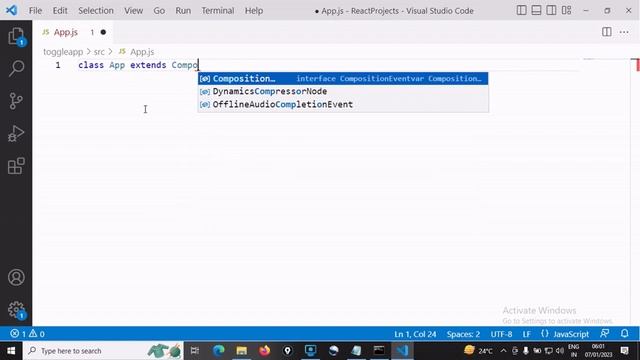Open the terminal app on taskbar

click(x=379, y=351)
